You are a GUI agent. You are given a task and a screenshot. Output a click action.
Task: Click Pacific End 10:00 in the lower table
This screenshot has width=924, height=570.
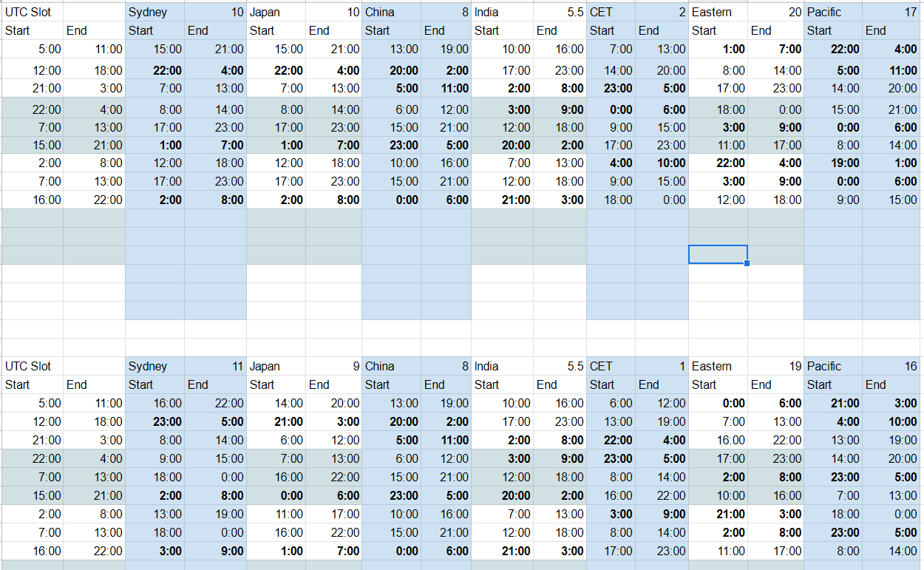[x=892, y=421]
